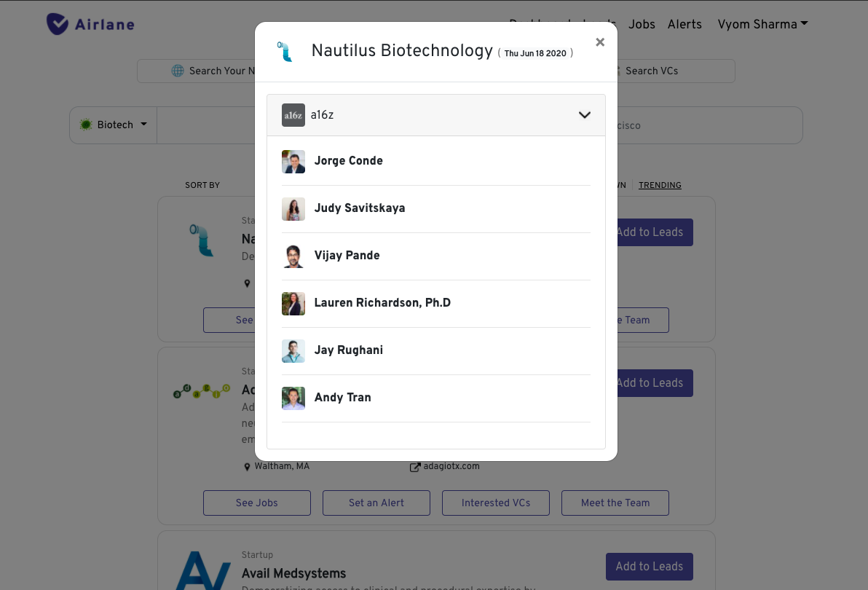Go to the Jobs page
868x590 pixels.
coord(642,24)
